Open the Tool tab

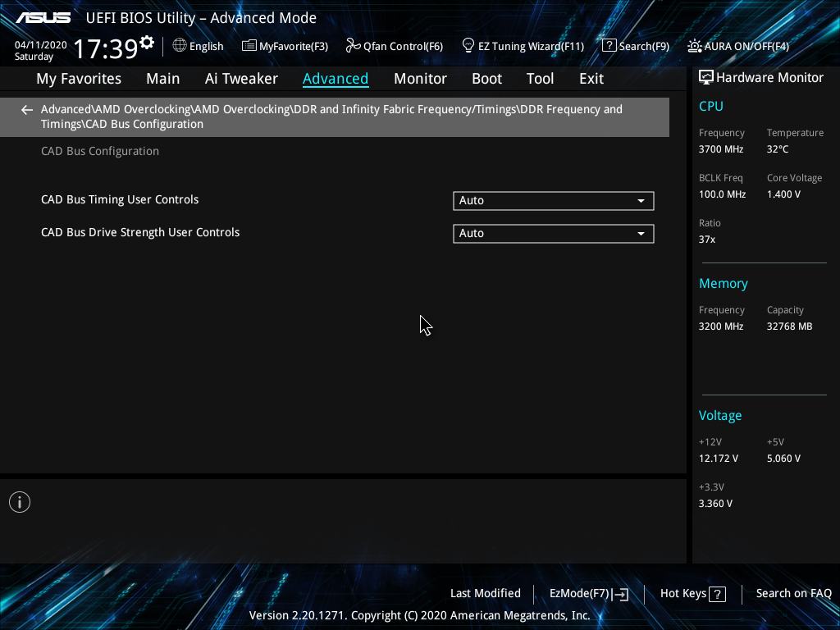540,79
